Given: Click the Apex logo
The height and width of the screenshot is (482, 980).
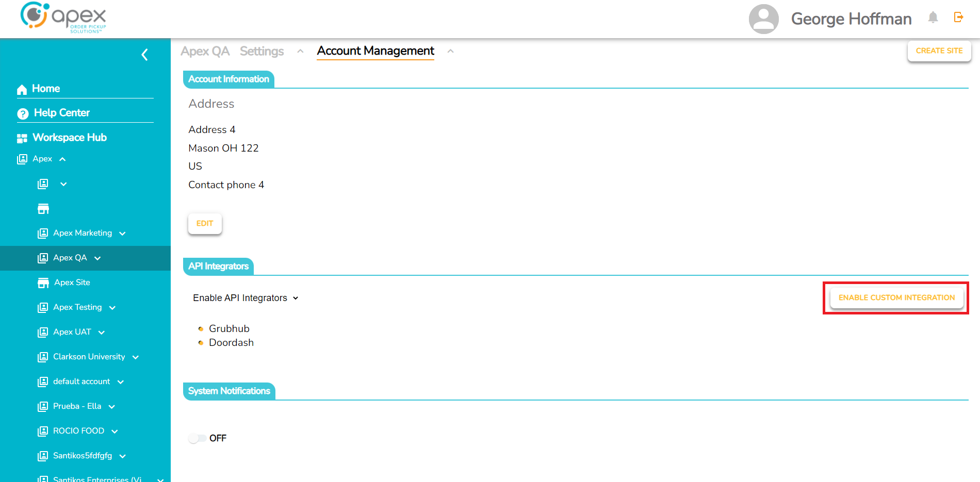Looking at the screenshot, I should [63, 18].
